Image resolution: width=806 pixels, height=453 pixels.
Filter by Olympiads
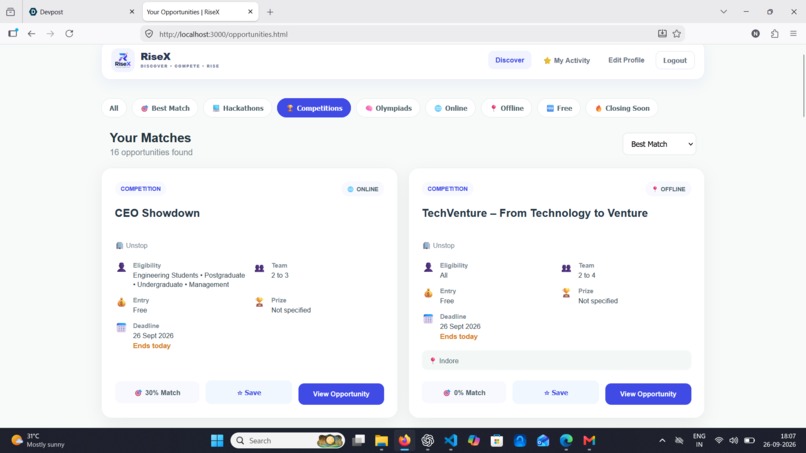(x=388, y=108)
